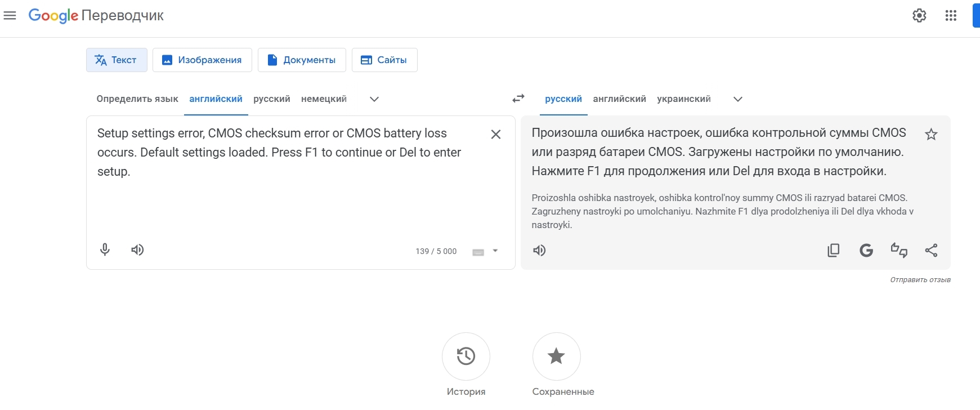Listen to the source English text

pos(137,249)
